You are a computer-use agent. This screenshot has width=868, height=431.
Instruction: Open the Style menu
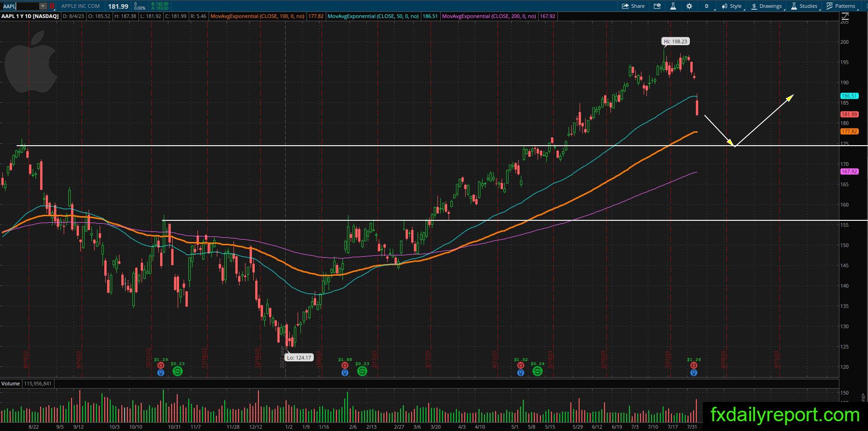point(731,6)
